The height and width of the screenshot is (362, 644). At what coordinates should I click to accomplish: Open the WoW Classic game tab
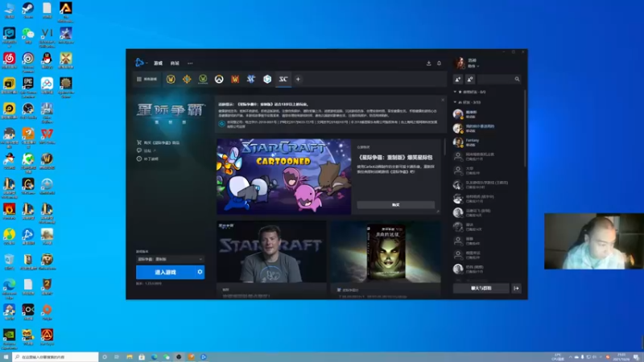[x=203, y=79]
